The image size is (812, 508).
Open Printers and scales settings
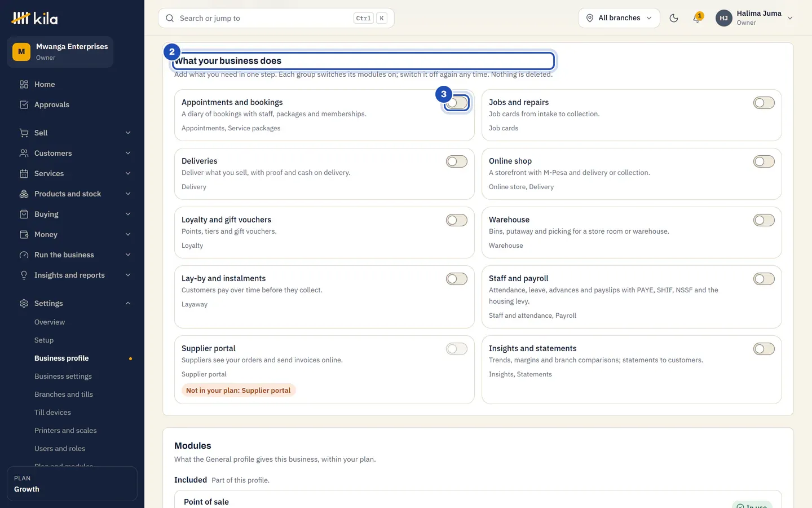point(65,431)
